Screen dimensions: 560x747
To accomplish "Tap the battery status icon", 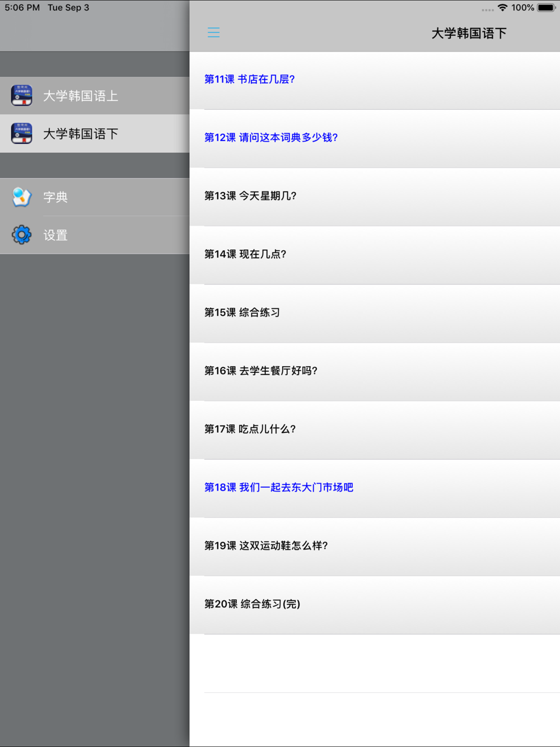I will click(x=547, y=8).
